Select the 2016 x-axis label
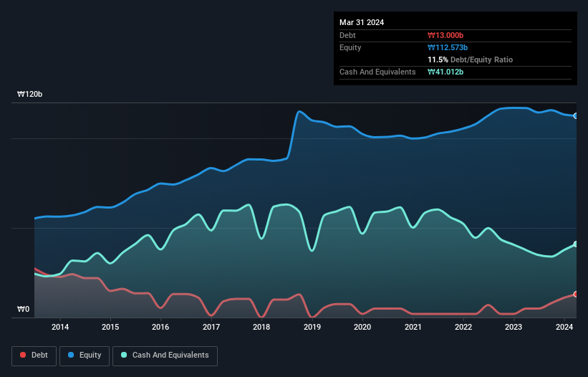588x377 pixels. (160, 327)
